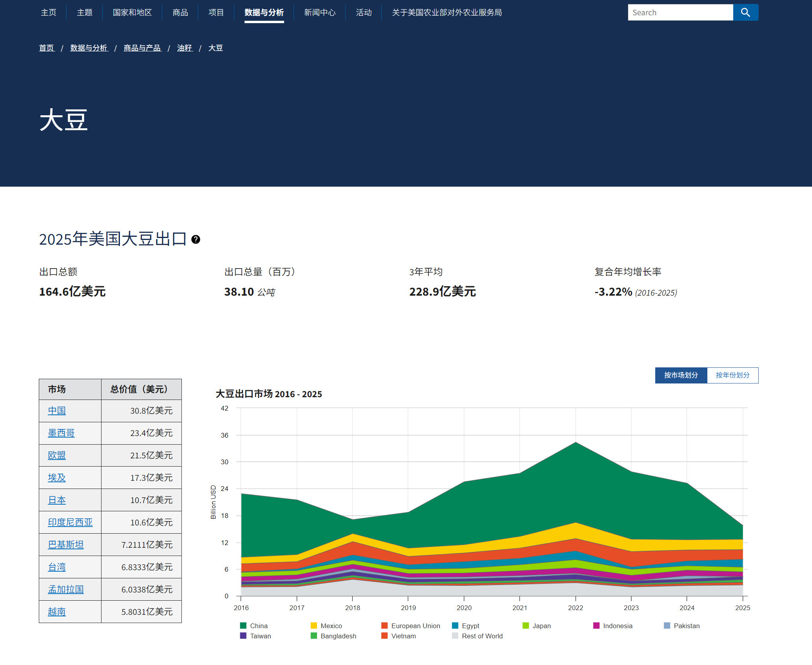
Task: Click the Rest of World legend marker
Action: (455, 636)
